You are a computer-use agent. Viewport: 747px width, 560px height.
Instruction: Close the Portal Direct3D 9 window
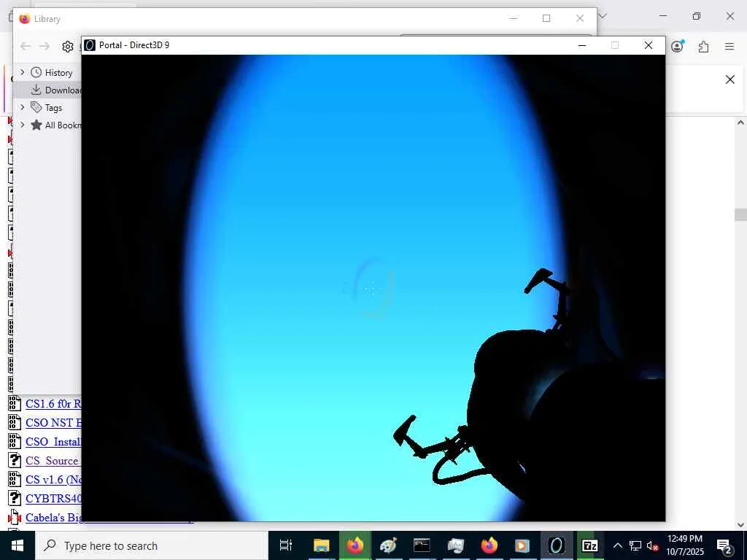[649, 45]
